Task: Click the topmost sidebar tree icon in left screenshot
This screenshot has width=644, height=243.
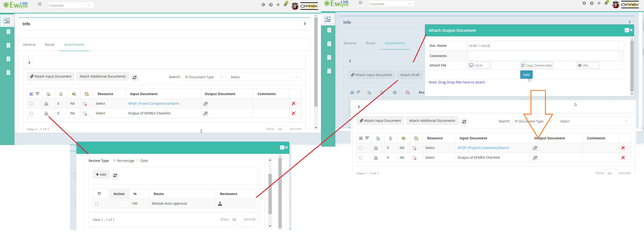Action: pos(7,21)
